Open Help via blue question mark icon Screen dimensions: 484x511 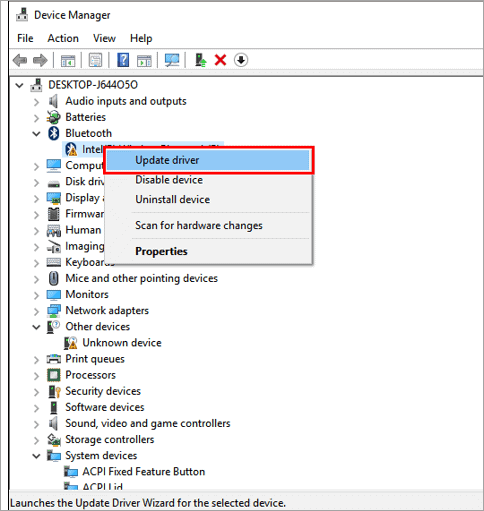pyautogui.click(x=123, y=60)
